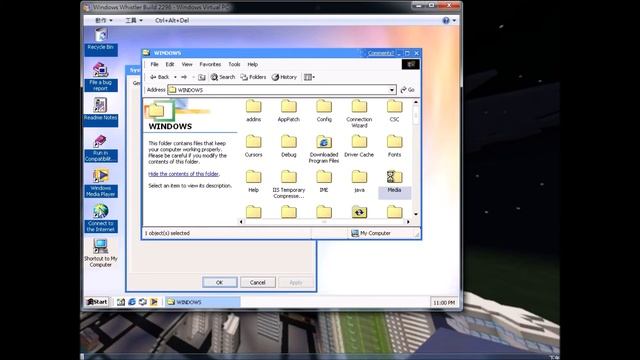This screenshot has width=640, height=360.
Task: Toggle the Folders pane button
Action: (253, 77)
